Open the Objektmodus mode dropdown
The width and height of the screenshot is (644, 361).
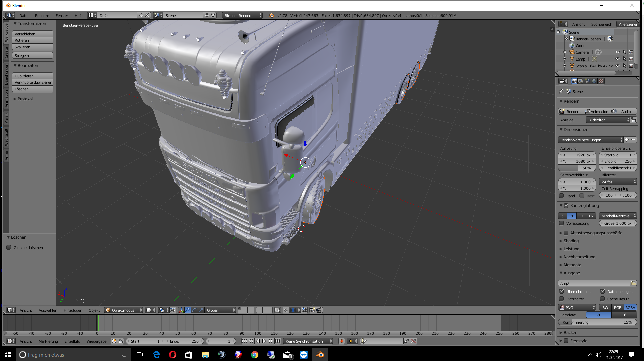123,310
